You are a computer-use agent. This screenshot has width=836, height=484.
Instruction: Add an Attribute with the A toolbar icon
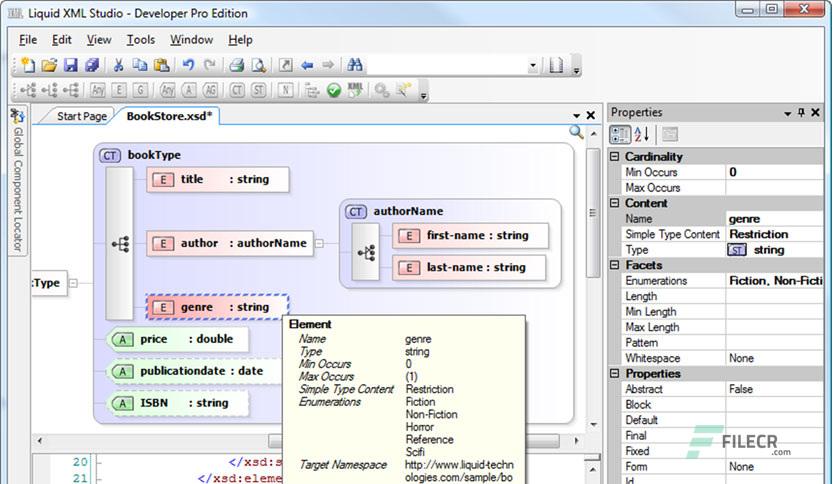(x=189, y=90)
